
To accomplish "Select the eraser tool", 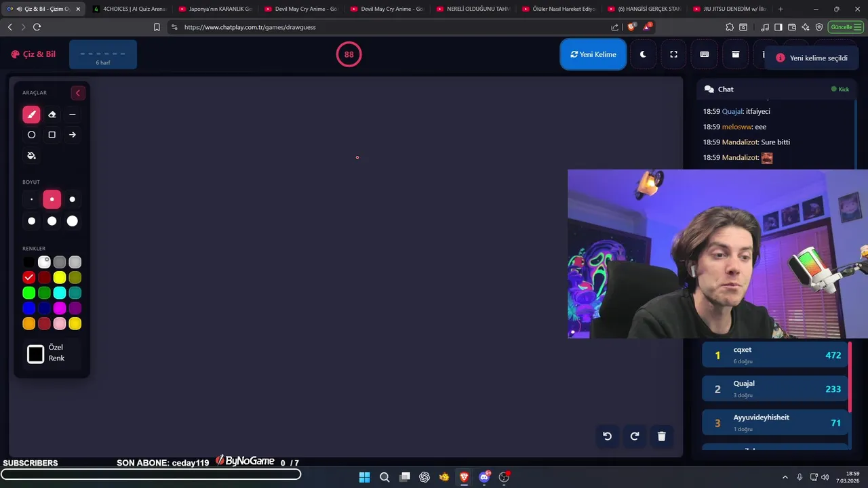I will [52, 115].
